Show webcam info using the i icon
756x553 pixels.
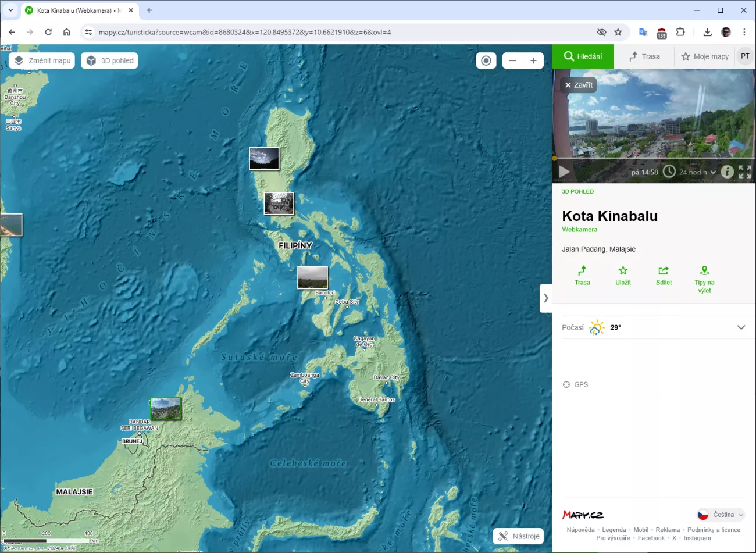tap(727, 172)
